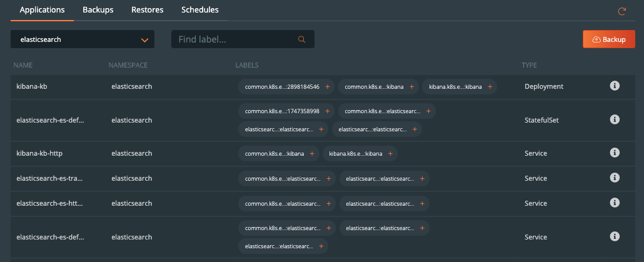Select the Applications tab
Viewport: 644px width, 262px height.
[x=44, y=10]
